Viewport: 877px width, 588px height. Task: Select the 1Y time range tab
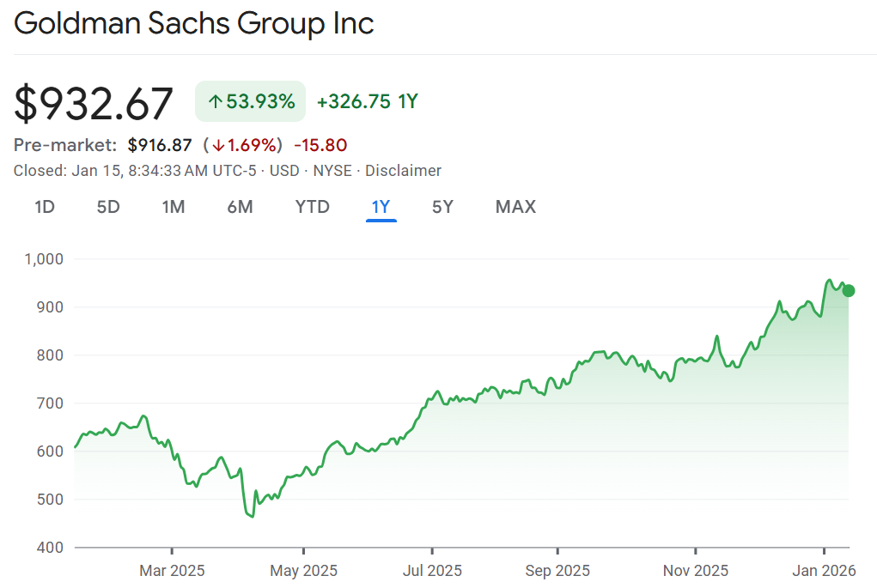tap(381, 207)
